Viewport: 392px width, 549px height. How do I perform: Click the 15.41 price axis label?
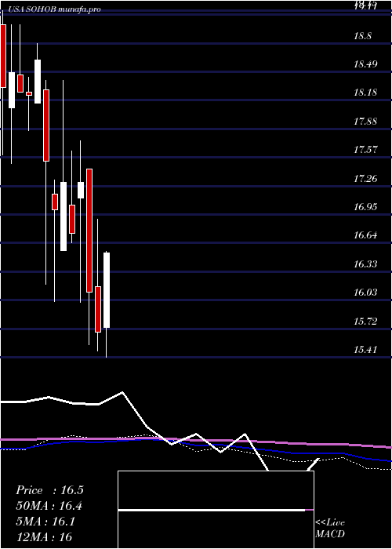point(365,350)
